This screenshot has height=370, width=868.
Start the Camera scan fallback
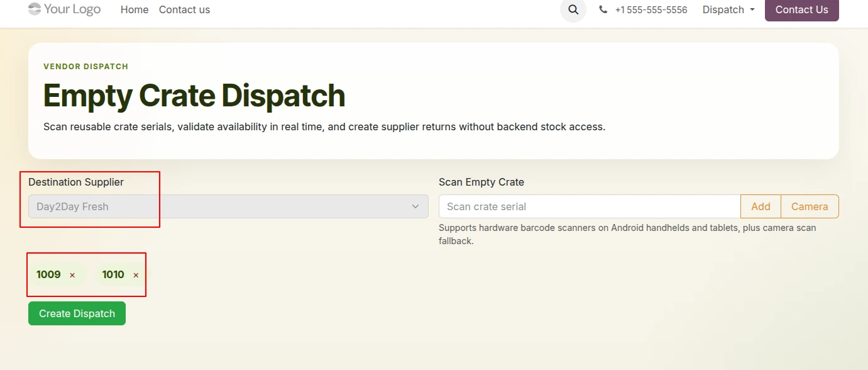[810, 206]
